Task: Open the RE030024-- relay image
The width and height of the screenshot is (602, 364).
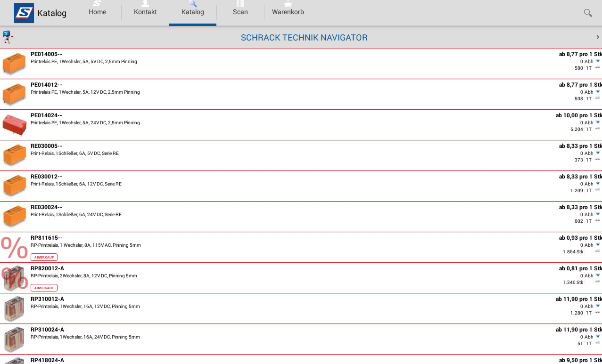Action: point(14,217)
